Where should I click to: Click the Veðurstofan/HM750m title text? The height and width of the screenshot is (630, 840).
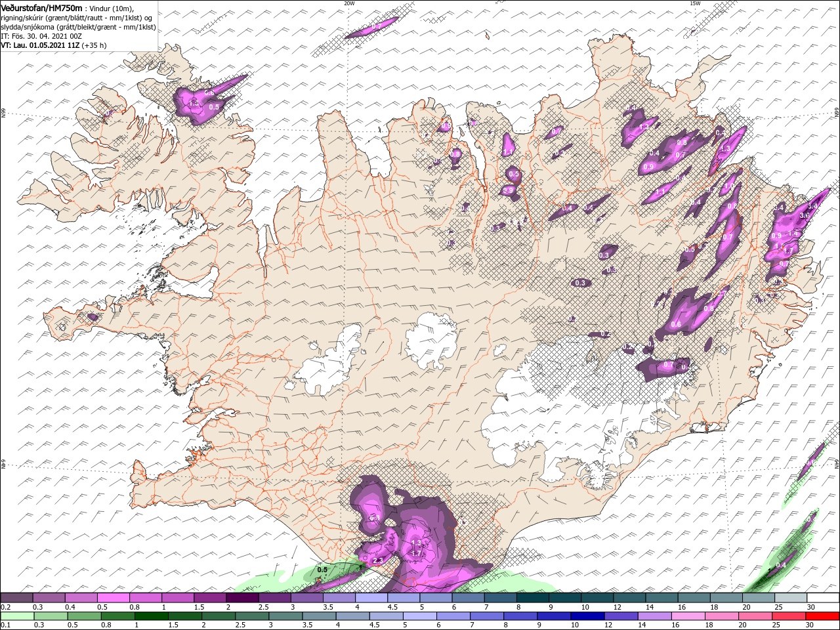pyautogui.click(x=42, y=8)
